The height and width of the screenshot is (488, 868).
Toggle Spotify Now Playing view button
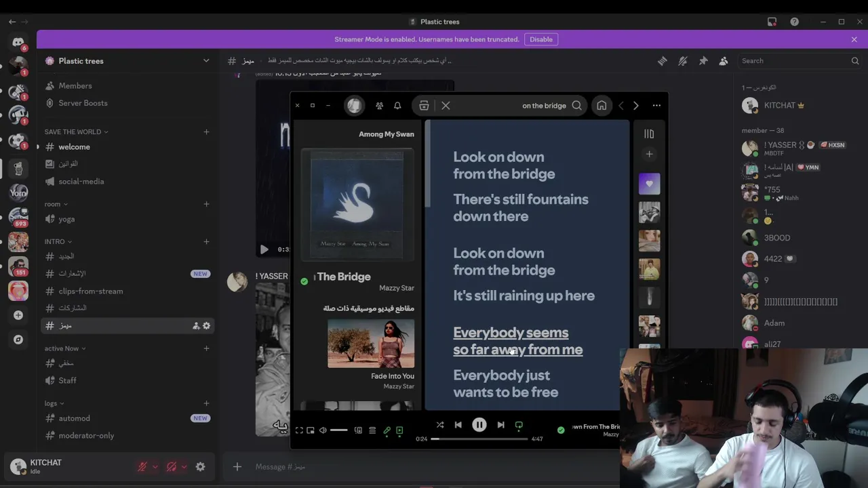pos(399,430)
